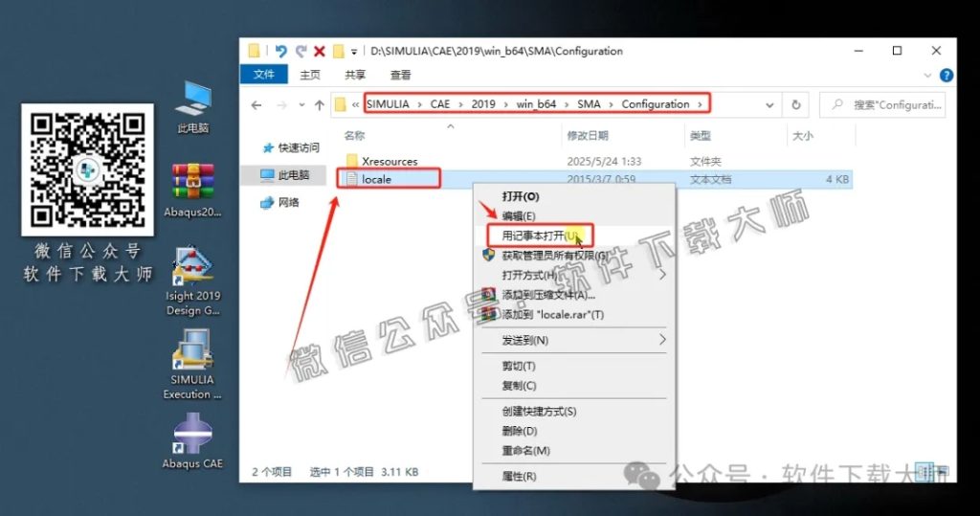Choose 删除(D) in context menu
980x516 pixels.
[x=574, y=431]
